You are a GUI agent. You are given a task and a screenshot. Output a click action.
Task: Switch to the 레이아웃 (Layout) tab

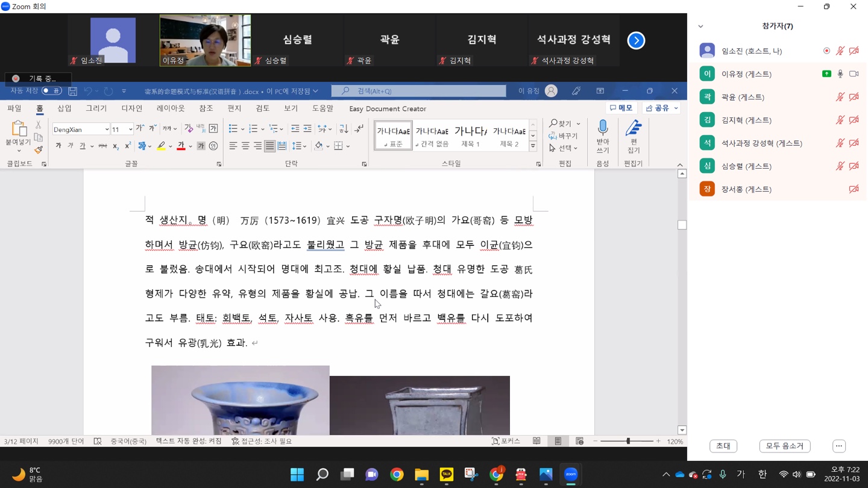[171, 108]
